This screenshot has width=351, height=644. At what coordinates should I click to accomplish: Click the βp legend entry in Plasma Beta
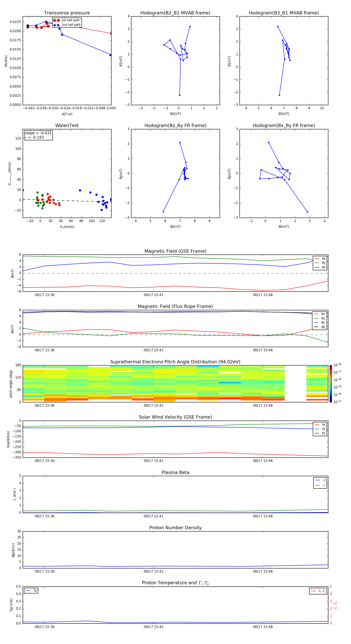pyautogui.click(x=320, y=480)
